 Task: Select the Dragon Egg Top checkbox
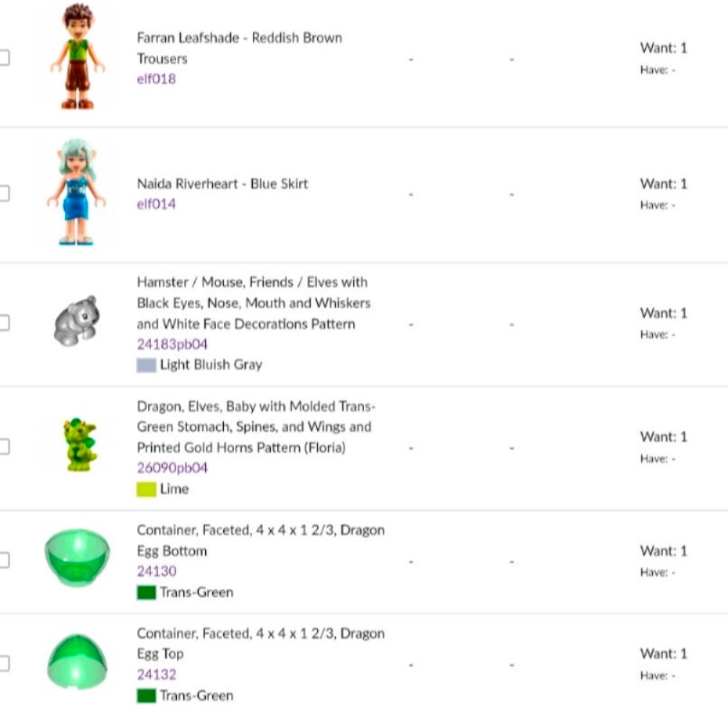[4, 663]
